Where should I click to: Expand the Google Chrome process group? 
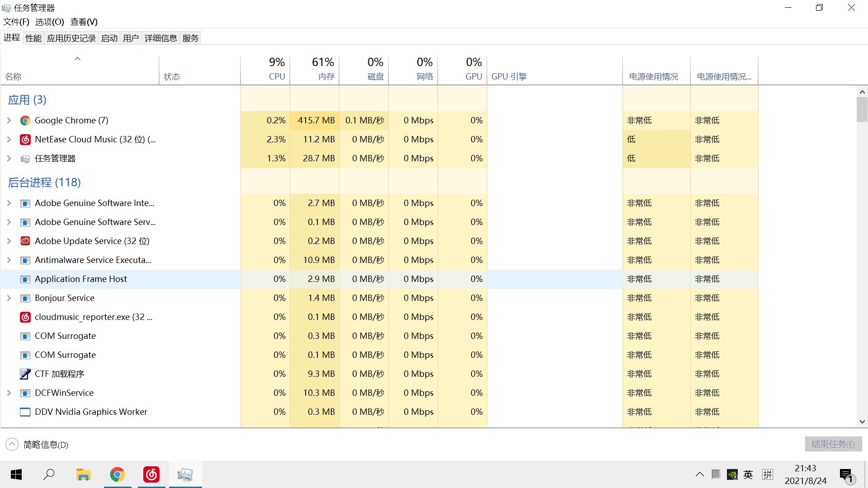[9, 121]
